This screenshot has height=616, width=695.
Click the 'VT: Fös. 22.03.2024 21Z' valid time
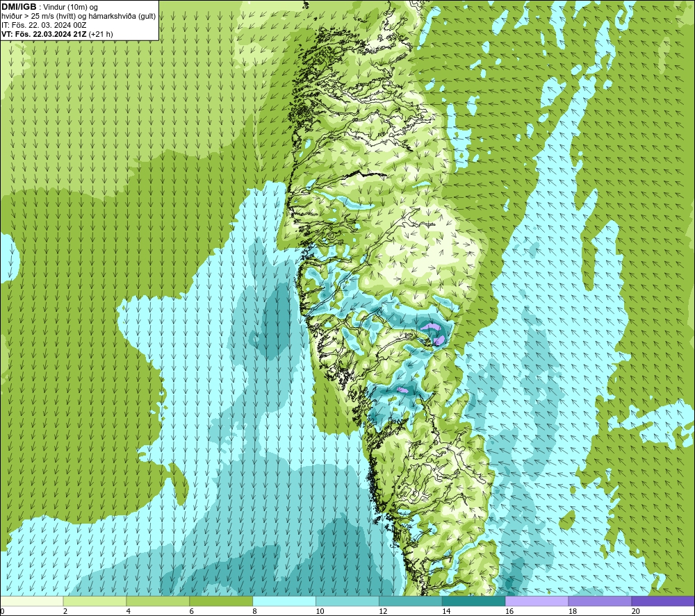coord(44,34)
